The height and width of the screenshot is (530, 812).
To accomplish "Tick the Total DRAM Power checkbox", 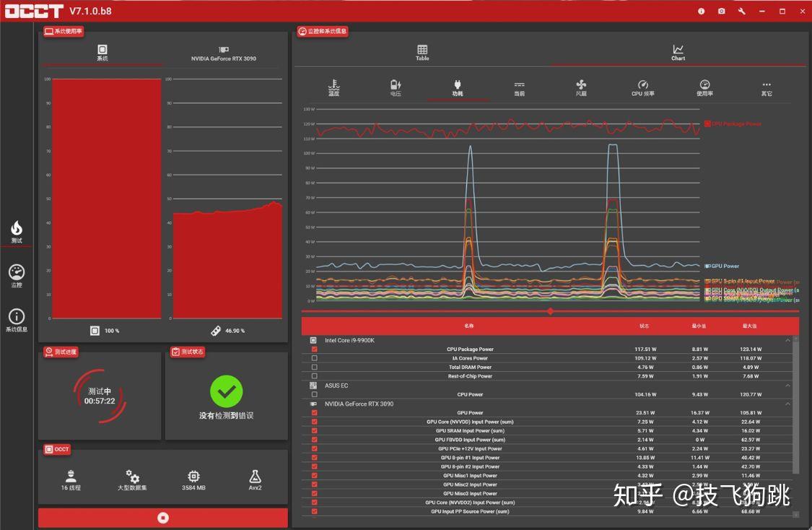I will click(314, 367).
